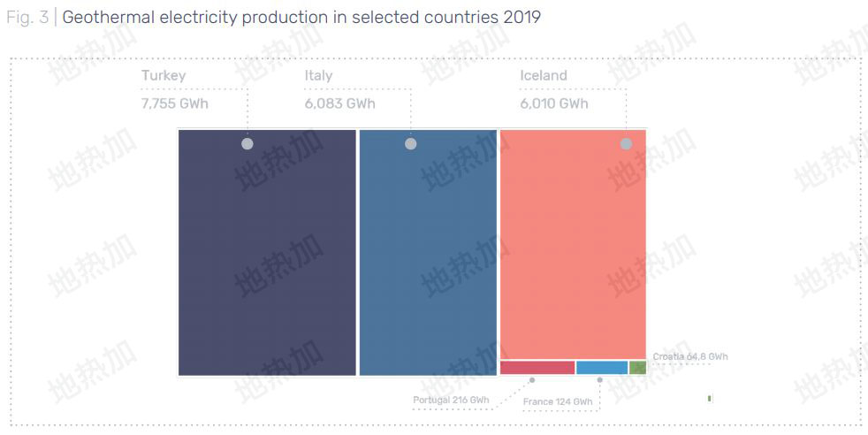
Task: Click the 7,755 GWh value
Action: pos(175,103)
